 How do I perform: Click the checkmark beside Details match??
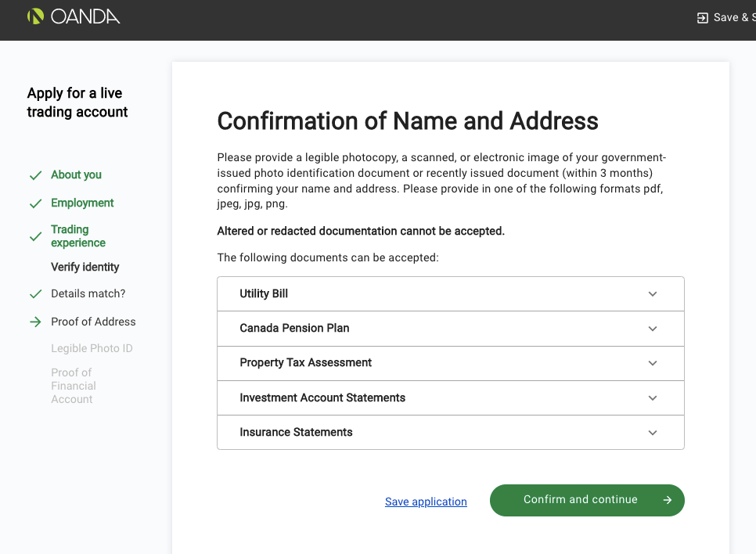pyautogui.click(x=36, y=294)
